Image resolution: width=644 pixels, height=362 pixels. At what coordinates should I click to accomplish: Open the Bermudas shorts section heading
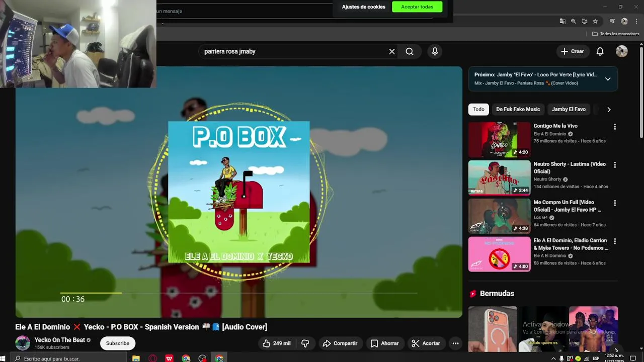click(497, 294)
